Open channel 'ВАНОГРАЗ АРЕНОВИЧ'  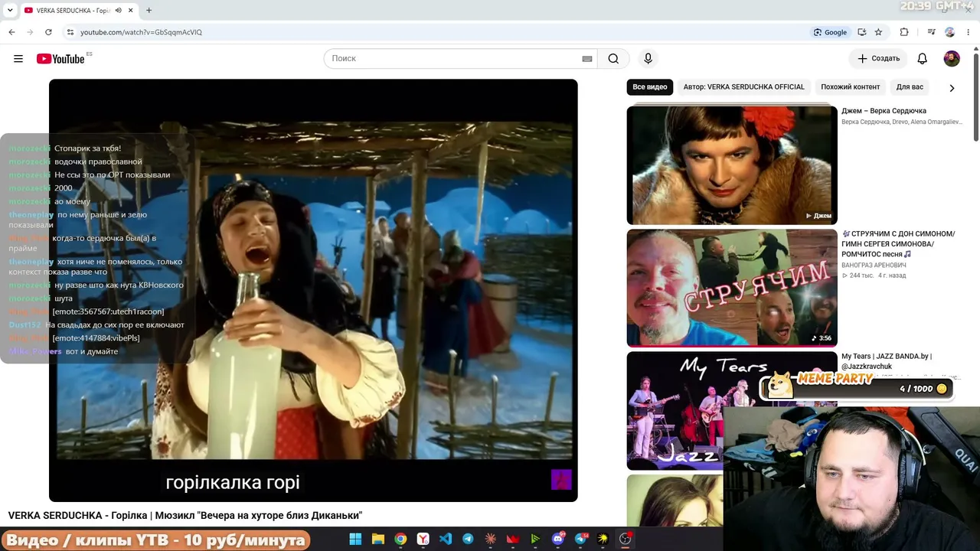click(874, 266)
